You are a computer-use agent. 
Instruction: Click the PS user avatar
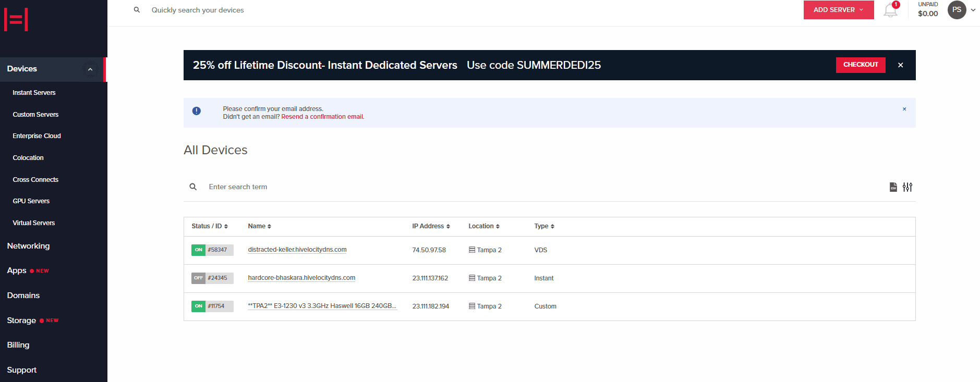point(957,10)
